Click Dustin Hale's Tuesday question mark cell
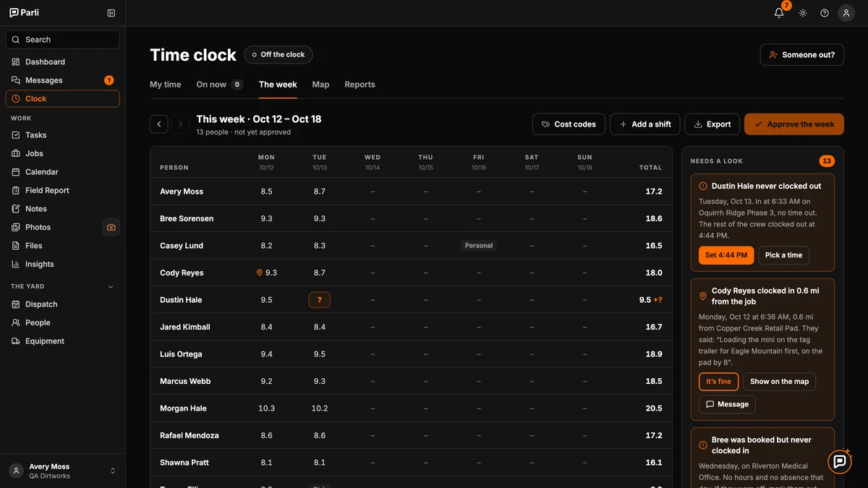868x488 pixels. (x=320, y=300)
